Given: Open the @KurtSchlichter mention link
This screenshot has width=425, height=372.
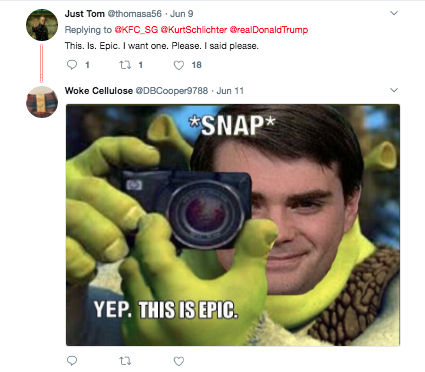Looking at the screenshot, I should [194, 30].
